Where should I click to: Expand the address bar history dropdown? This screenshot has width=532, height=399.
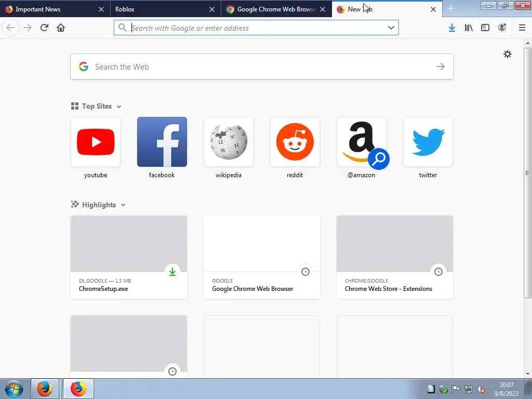tap(391, 28)
